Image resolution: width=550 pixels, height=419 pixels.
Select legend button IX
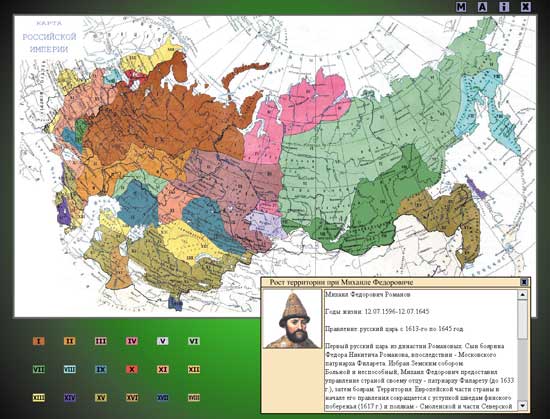[101, 369]
